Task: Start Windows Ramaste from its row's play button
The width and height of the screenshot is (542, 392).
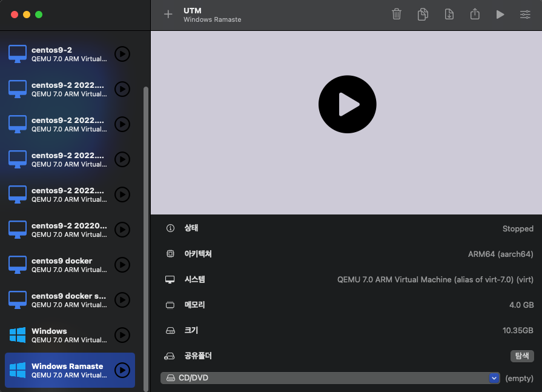Action: point(122,370)
